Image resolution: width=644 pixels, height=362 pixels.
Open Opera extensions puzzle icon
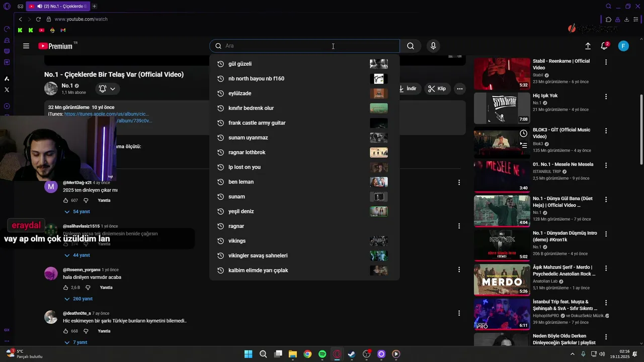[x=608, y=19]
